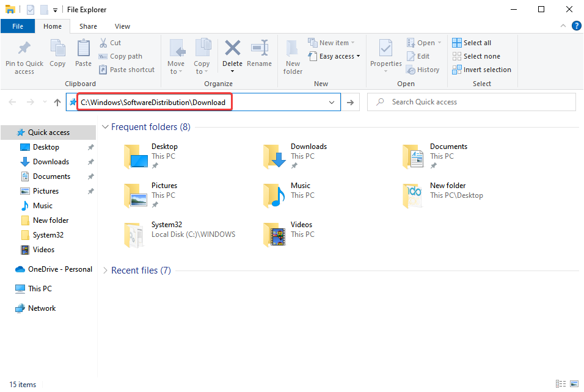Viewport: 584px width, 392px height.
Task: Select This PC in navigation pane
Action: coord(40,289)
